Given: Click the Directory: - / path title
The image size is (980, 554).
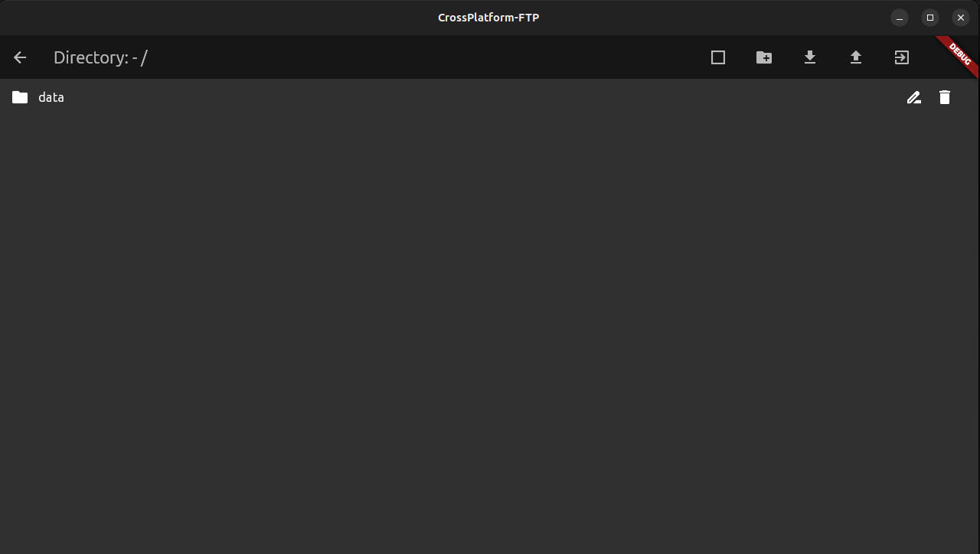Looking at the screenshot, I should pyautogui.click(x=100, y=57).
